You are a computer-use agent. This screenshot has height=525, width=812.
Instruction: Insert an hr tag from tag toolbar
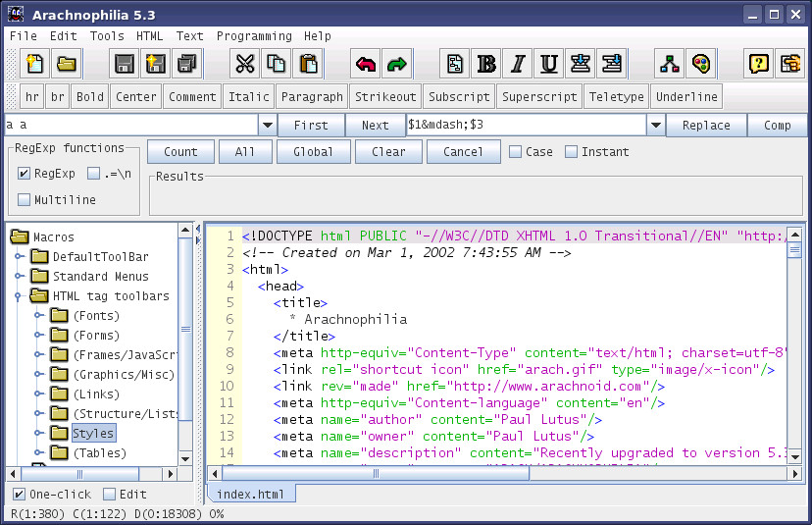click(32, 97)
